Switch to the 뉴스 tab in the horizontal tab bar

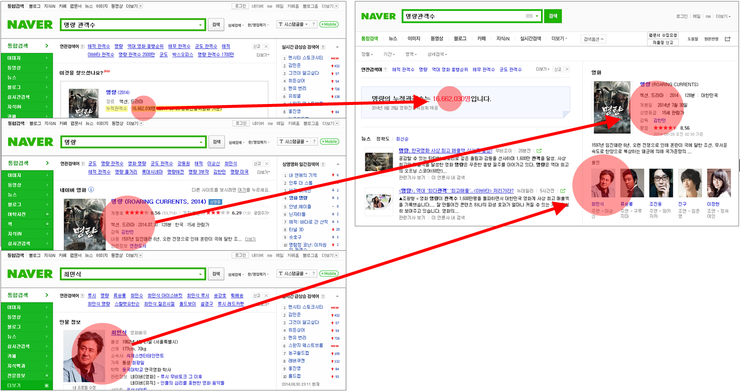point(393,39)
